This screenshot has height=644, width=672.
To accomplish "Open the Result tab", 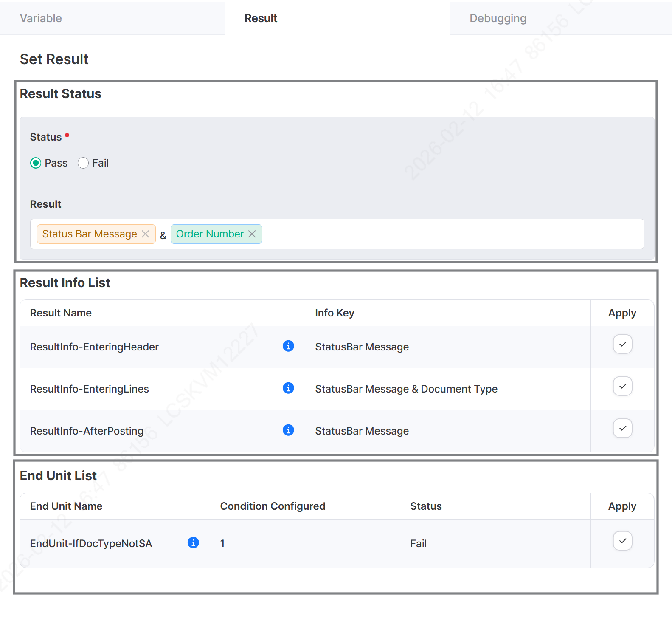I will (261, 18).
